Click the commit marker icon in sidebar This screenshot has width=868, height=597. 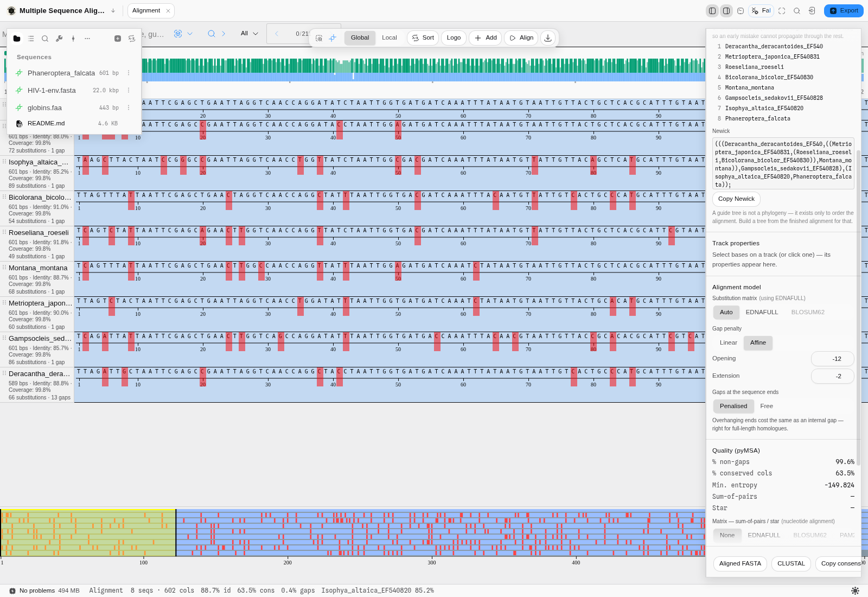[73, 39]
